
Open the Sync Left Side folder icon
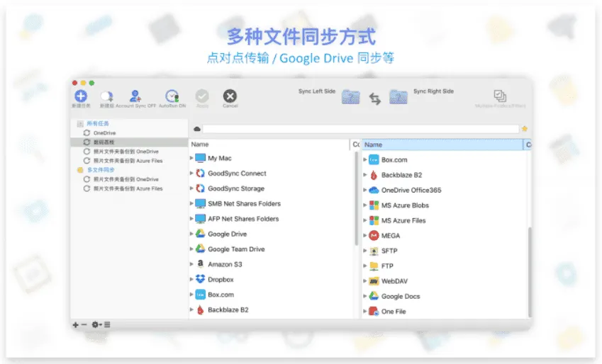[351, 97]
